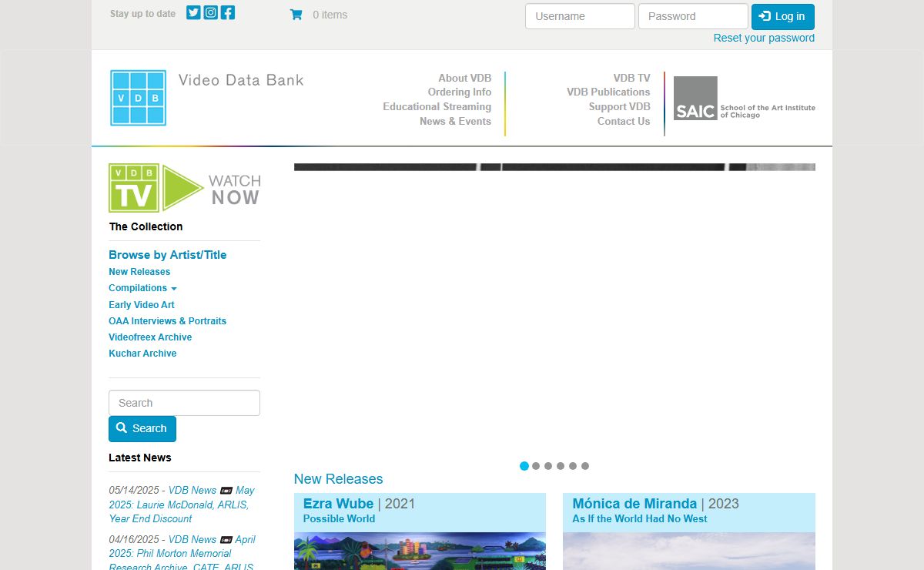The width and height of the screenshot is (924, 570).
Task: Open Videofreex Archive link
Action: (150, 337)
